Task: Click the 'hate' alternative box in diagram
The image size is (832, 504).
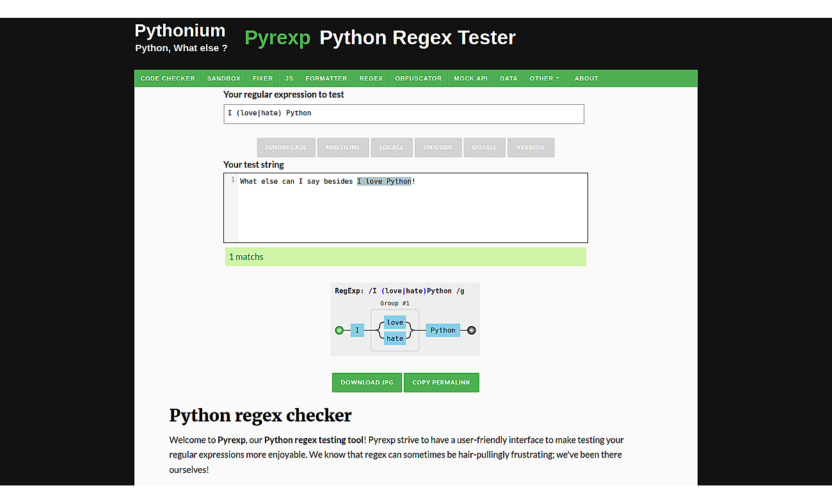Action: pos(395,338)
